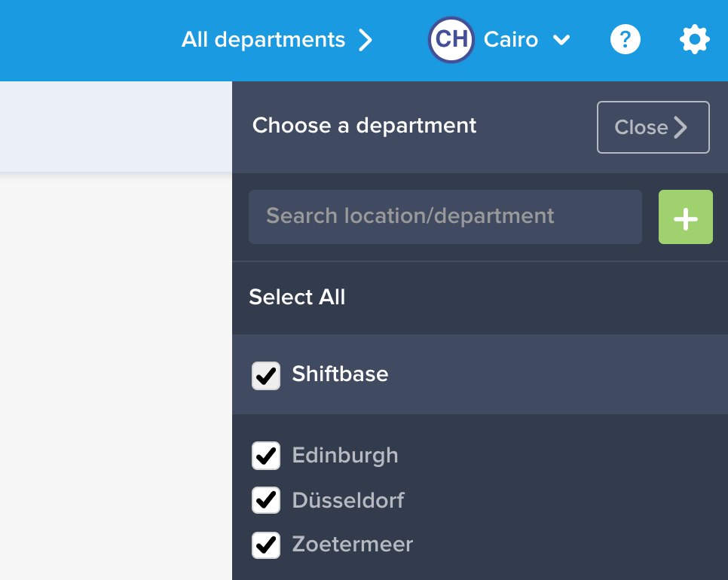This screenshot has width=728, height=580.
Task: Click the Choose a department heading
Action: point(364,125)
